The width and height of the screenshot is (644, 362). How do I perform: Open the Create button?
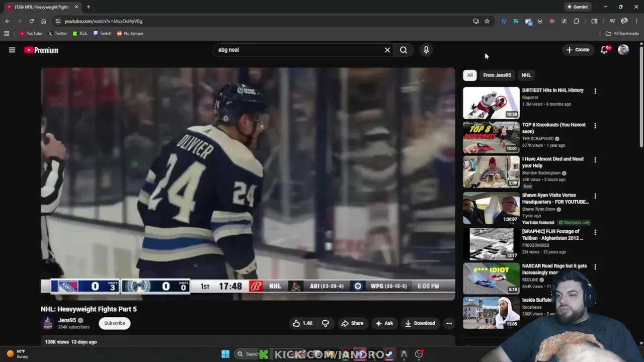coord(578,50)
